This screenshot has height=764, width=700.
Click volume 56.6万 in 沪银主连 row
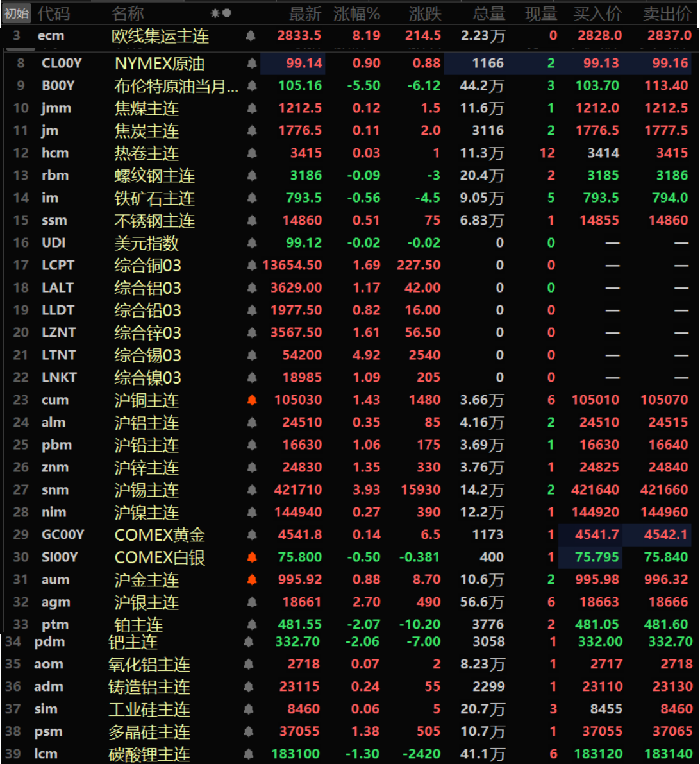pyautogui.click(x=482, y=602)
